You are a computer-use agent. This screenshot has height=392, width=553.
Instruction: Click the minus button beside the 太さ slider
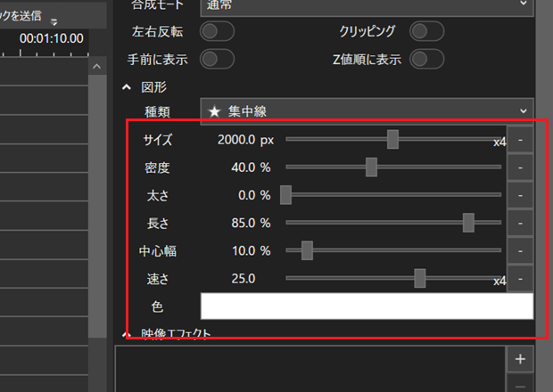(x=520, y=195)
